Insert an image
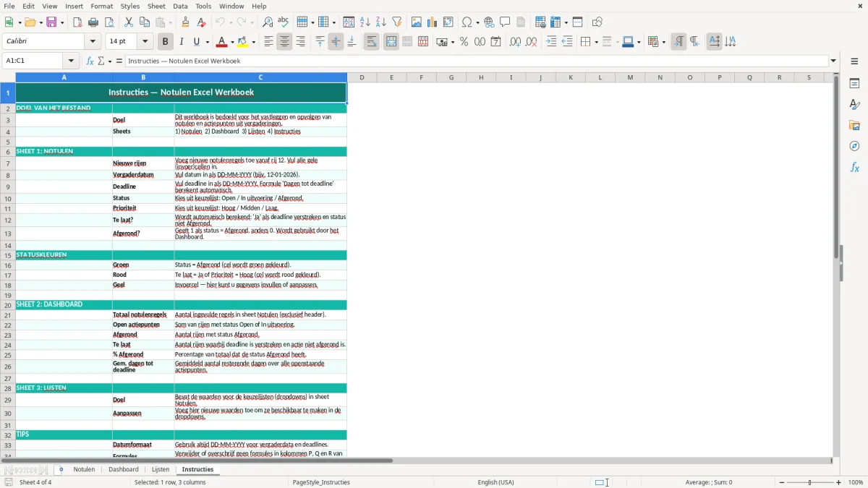868x488 pixels. pos(417,22)
